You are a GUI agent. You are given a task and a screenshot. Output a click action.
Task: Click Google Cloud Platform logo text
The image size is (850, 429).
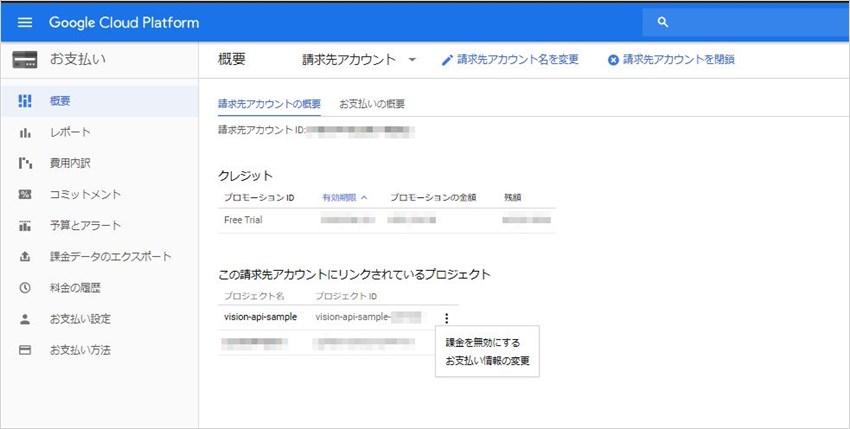pos(124,22)
